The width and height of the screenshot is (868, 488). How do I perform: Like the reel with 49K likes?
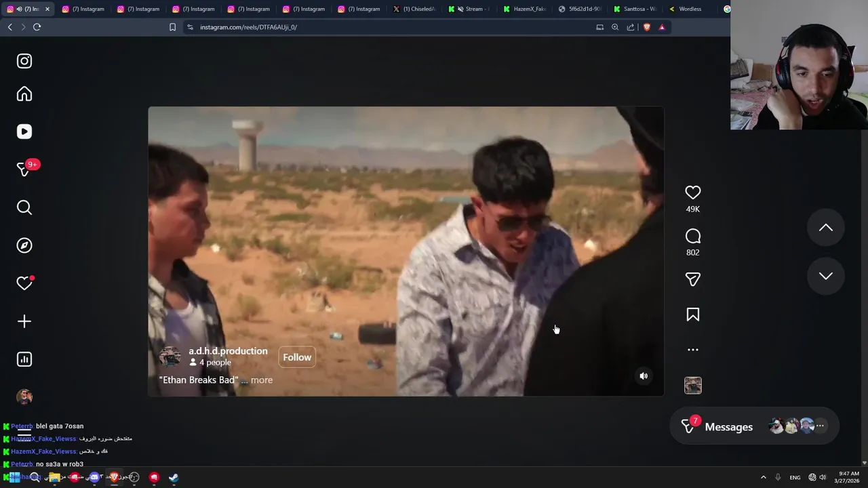692,192
